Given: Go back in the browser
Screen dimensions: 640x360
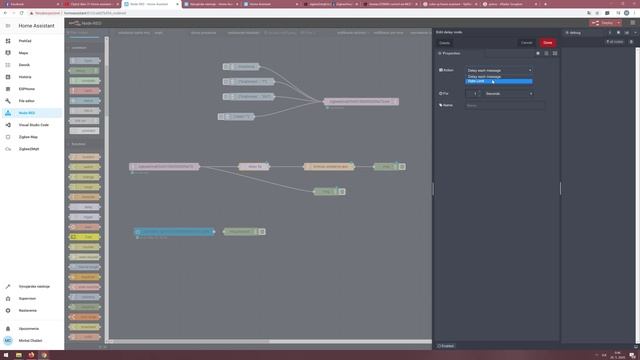Looking at the screenshot, I should point(5,13).
